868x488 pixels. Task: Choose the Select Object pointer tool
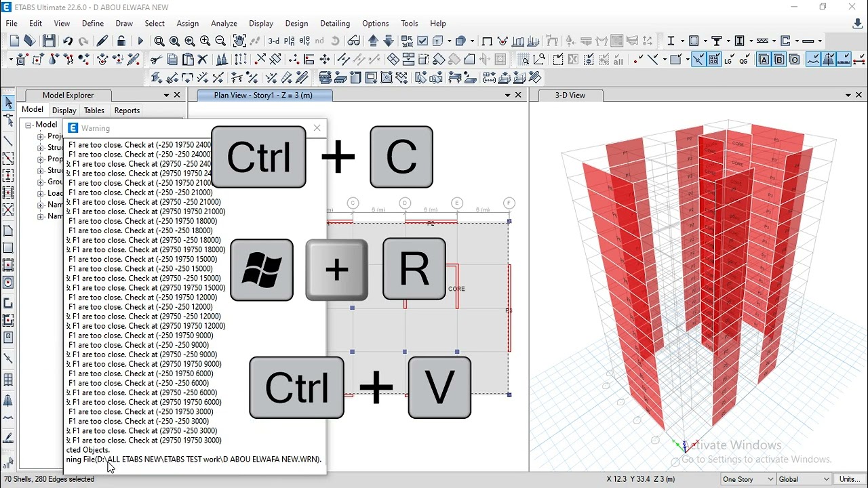[x=8, y=103]
